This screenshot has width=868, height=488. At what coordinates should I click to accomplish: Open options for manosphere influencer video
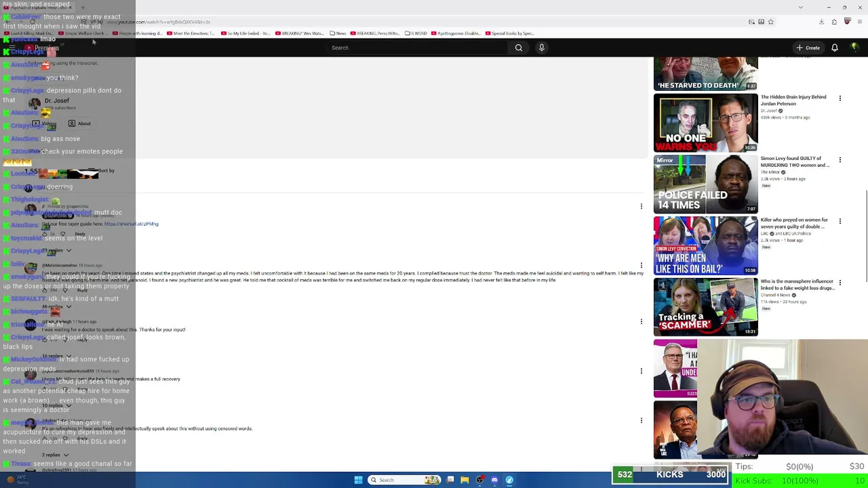(x=840, y=283)
